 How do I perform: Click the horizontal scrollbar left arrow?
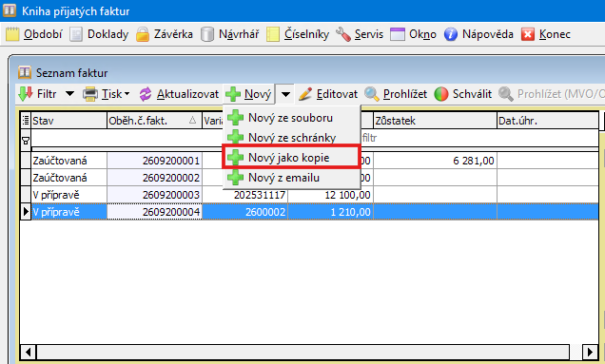(x=28, y=352)
